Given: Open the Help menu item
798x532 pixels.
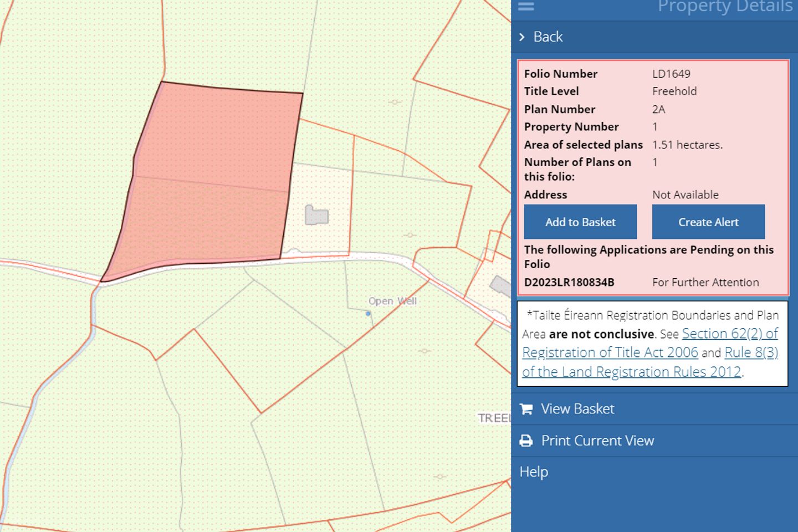Looking at the screenshot, I should click(534, 472).
